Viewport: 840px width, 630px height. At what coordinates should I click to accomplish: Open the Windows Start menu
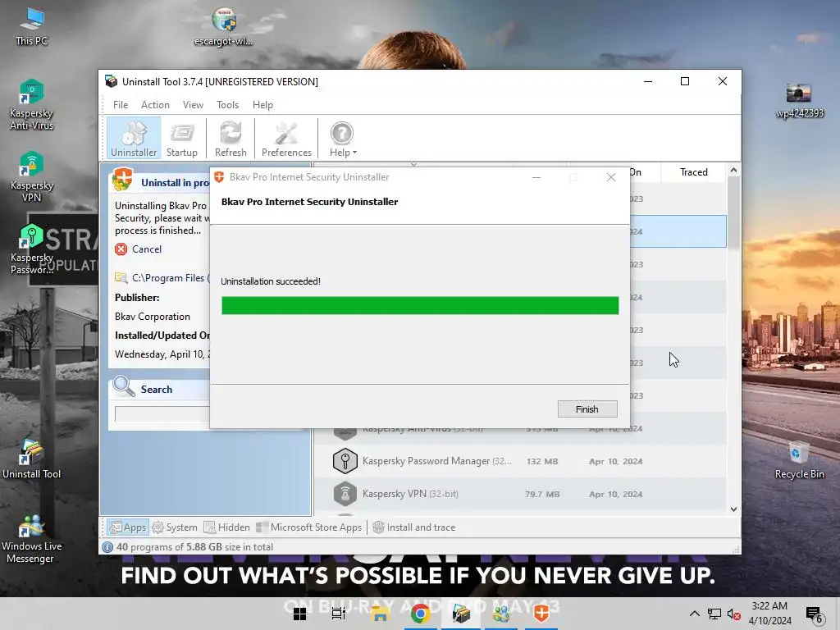click(x=300, y=614)
